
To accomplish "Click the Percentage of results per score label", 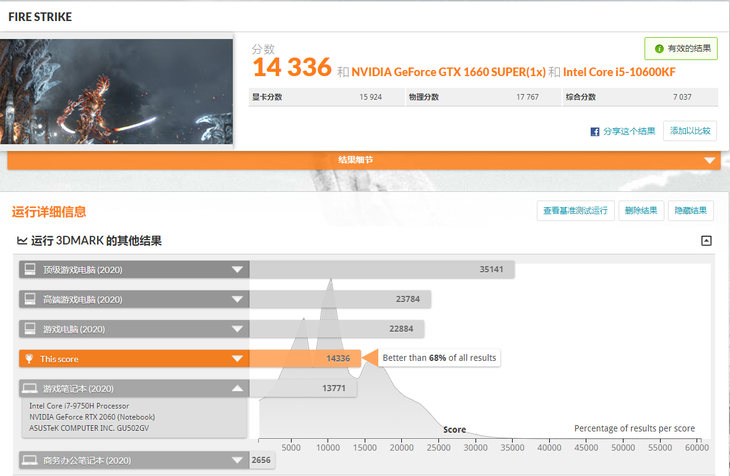I will (x=635, y=428).
